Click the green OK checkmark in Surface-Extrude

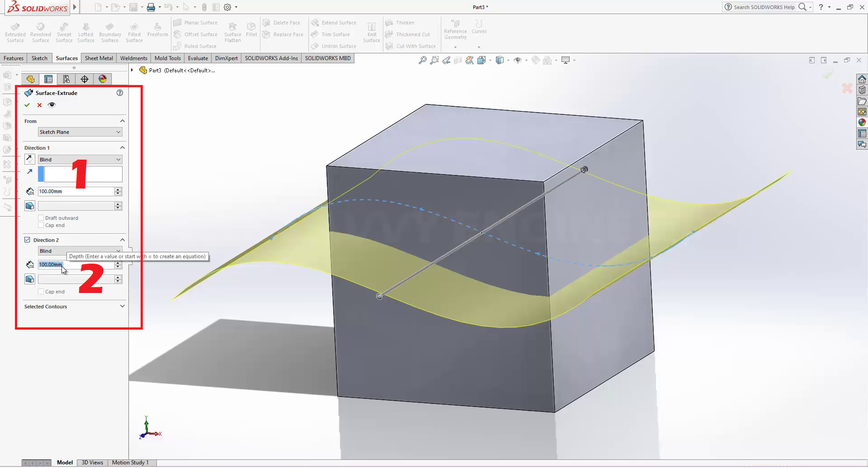tap(27, 105)
